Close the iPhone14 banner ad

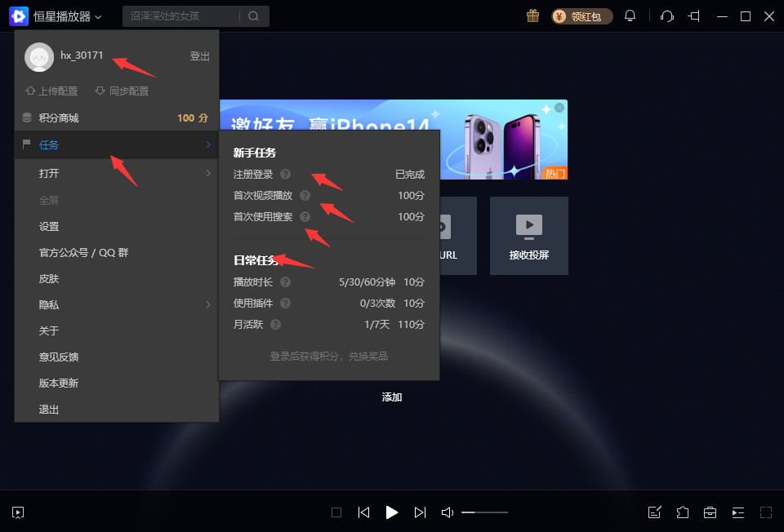tap(559, 108)
